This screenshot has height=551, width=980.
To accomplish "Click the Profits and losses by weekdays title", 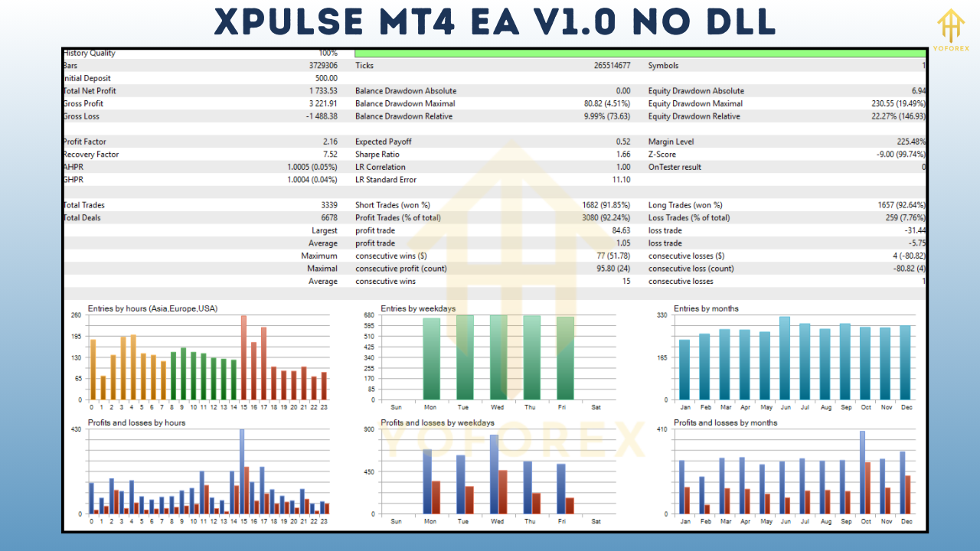I will (437, 422).
